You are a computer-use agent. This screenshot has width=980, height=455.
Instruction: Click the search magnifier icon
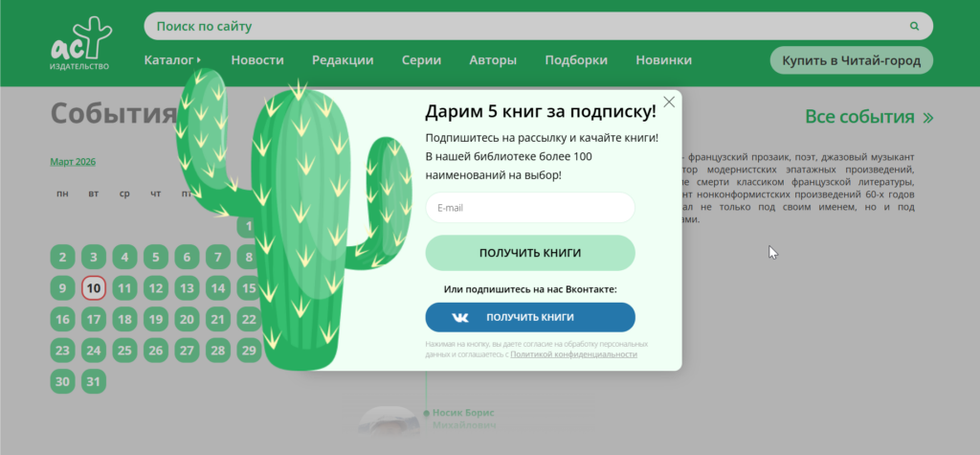(915, 27)
